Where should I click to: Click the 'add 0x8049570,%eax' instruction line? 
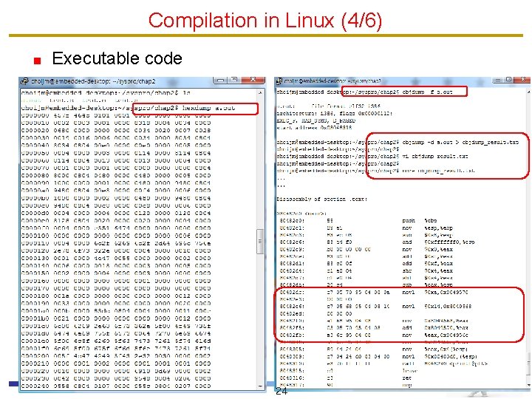coord(374,328)
